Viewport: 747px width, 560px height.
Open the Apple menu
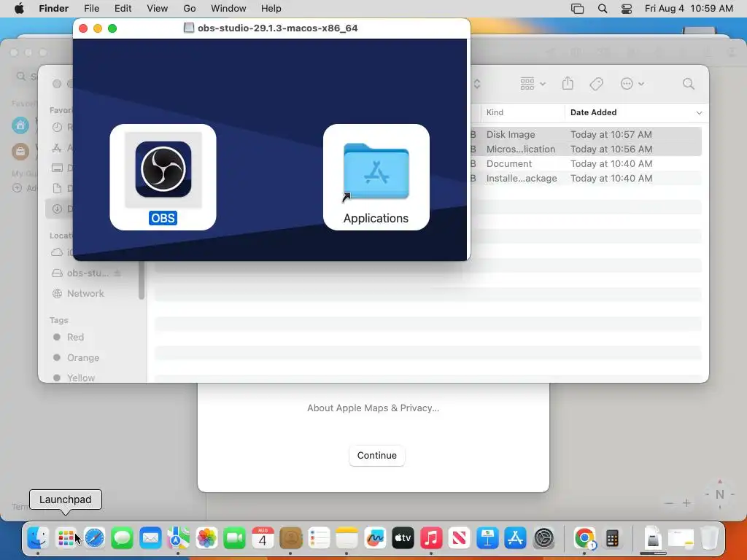19,9
